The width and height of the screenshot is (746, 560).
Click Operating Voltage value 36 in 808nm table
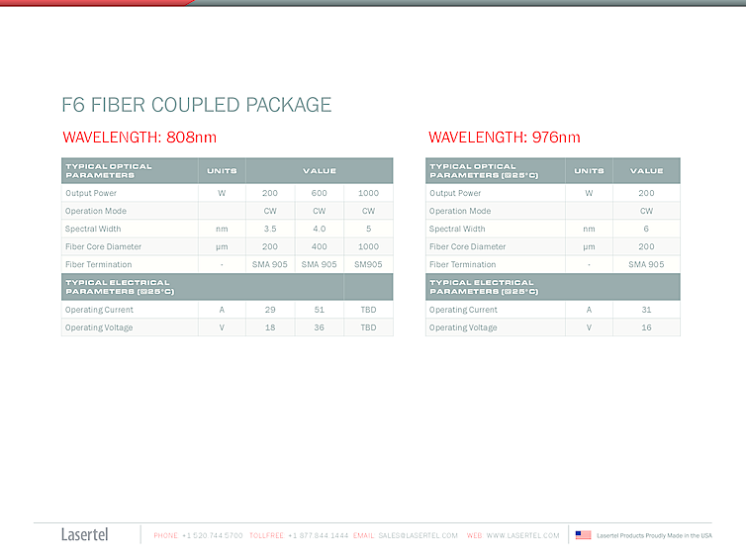[319, 328]
